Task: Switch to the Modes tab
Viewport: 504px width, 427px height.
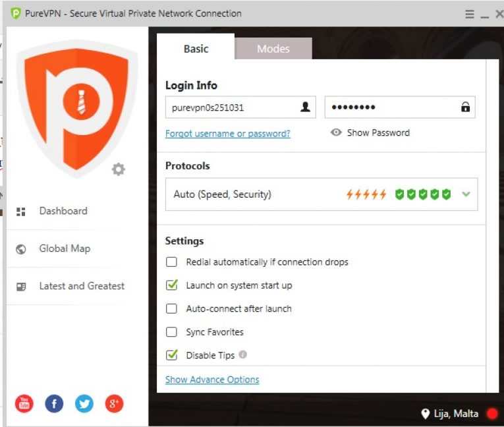Action: coord(273,49)
